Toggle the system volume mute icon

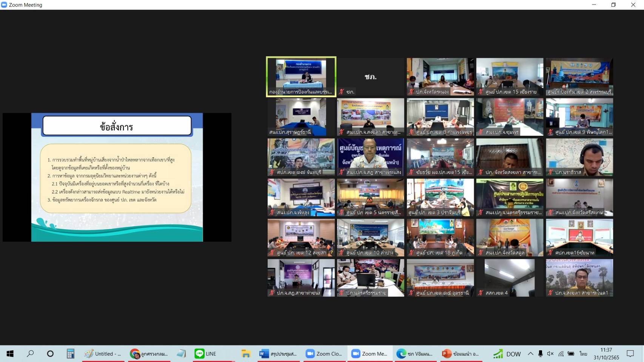tap(550, 354)
